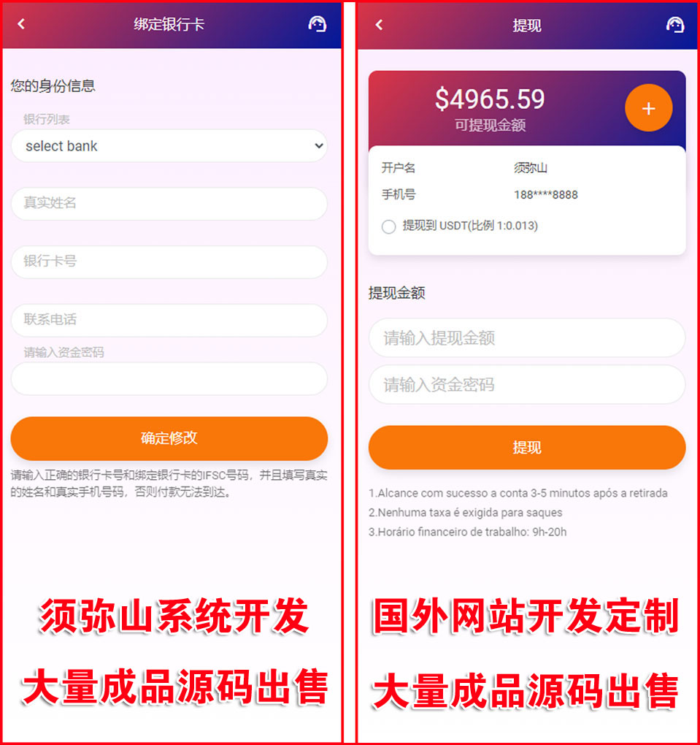Go back from the 绑定银行卡 page

tap(21, 24)
